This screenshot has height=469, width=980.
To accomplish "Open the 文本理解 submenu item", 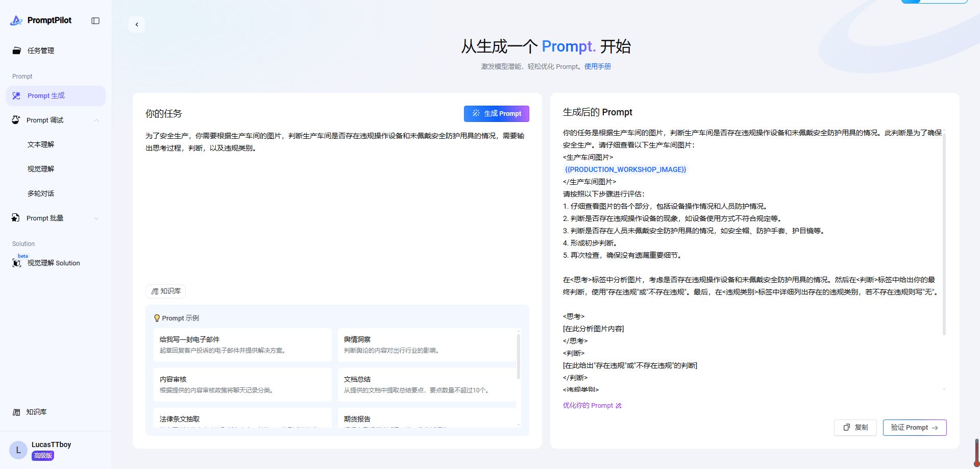I will [41, 144].
